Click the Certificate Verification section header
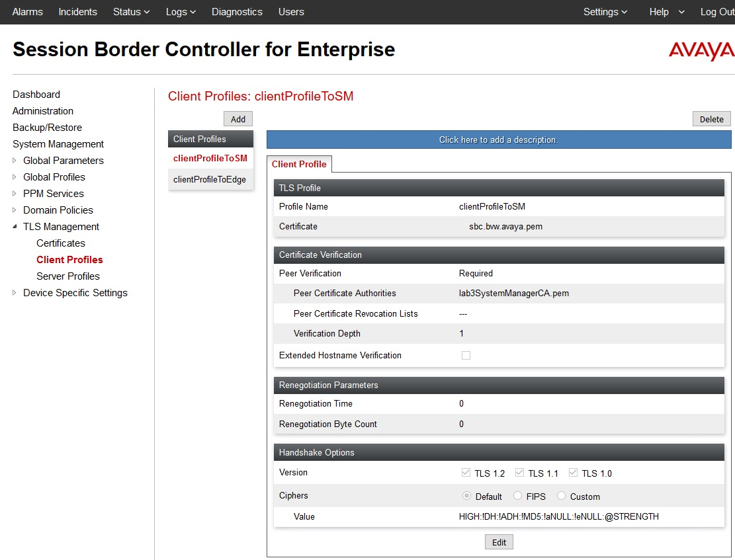Image resolution: width=735 pixels, height=560 pixels. [499, 255]
